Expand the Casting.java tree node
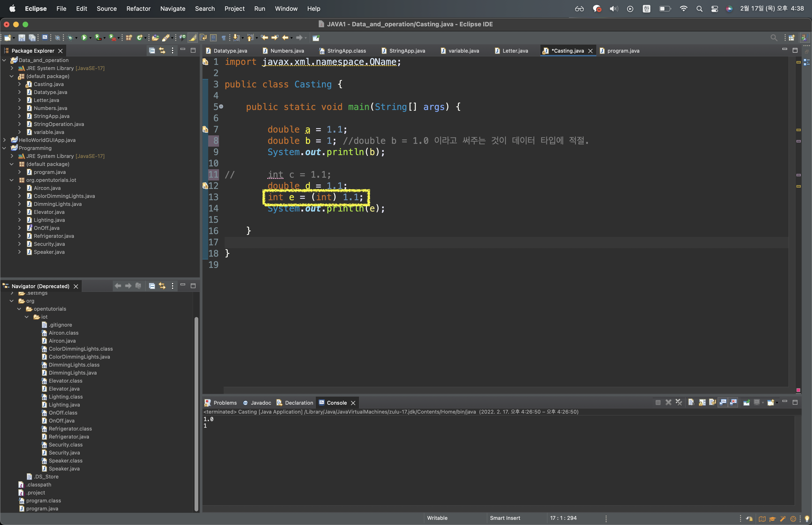The width and height of the screenshot is (812, 525). tap(20, 84)
